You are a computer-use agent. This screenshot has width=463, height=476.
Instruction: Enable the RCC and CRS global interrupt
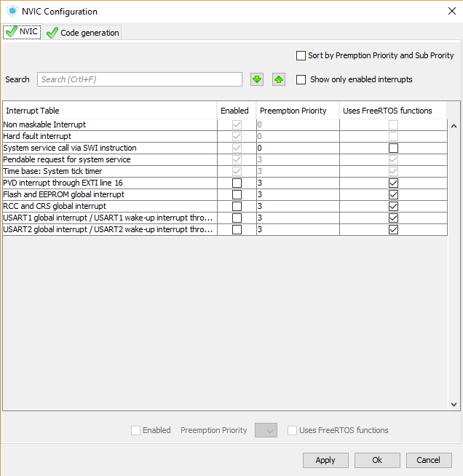pos(237,206)
